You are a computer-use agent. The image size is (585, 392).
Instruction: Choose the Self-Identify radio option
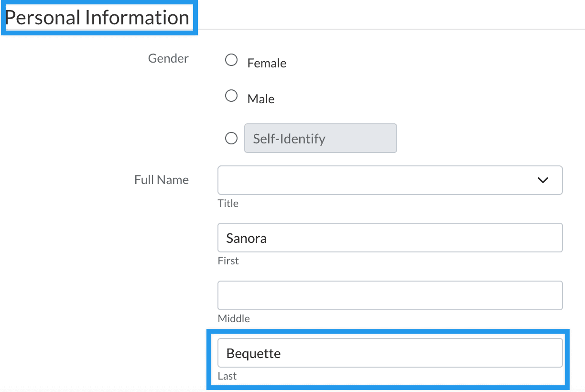point(231,139)
